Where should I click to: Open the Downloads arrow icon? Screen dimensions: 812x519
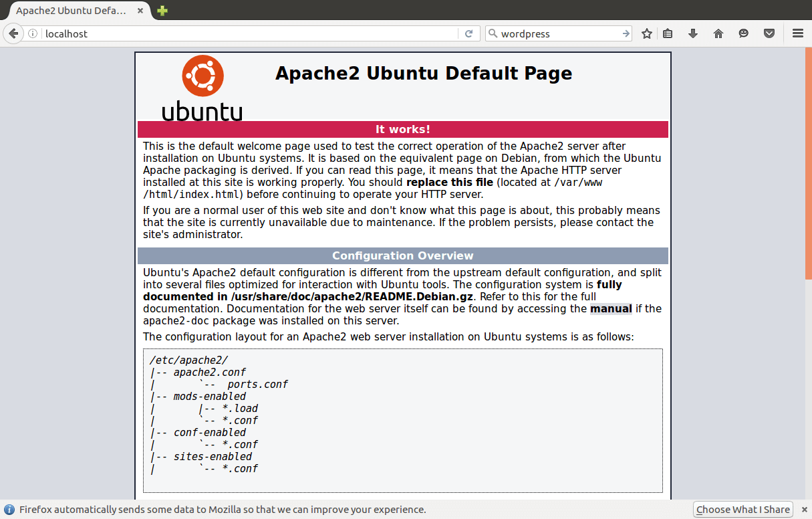(x=693, y=33)
